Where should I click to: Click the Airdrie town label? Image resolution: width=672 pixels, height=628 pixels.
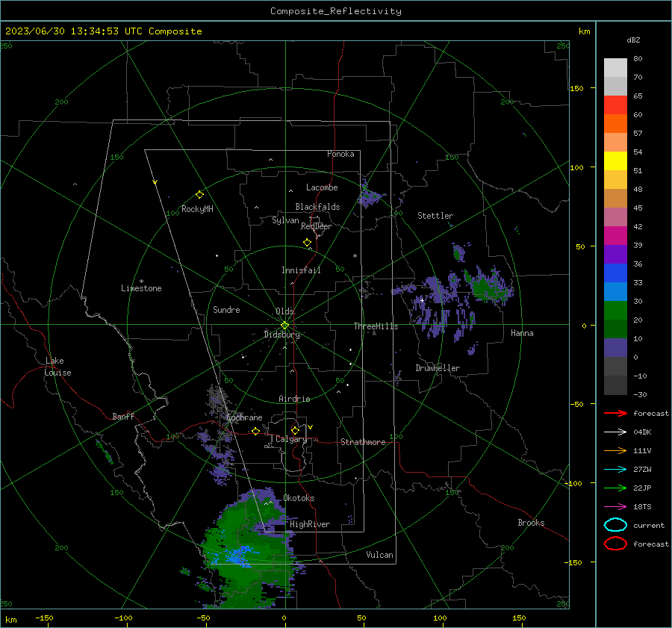tap(294, 399)
